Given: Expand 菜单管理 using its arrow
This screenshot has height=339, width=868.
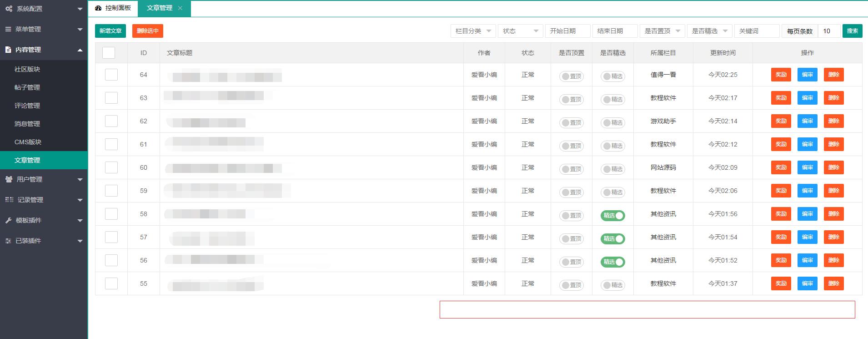Looking at the screenshot, I should click(80, 30).
